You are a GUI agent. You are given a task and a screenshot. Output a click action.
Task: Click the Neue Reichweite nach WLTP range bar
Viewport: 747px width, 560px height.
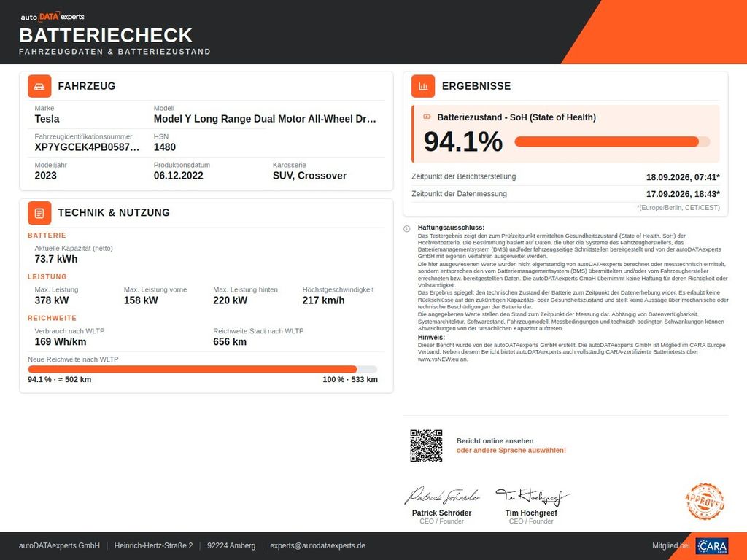(203, 369)
